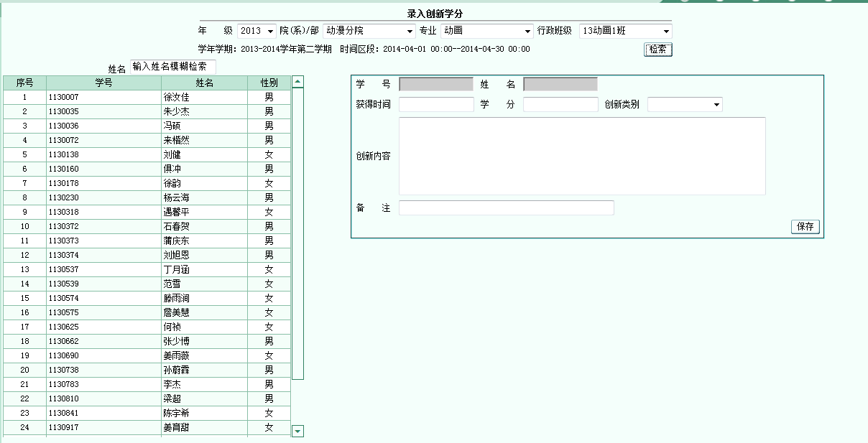Image resolution: width=868 pixels, height=443 pixels.
Task: Open the 年级 2013 dropdown
Action: tap(257, 31)
